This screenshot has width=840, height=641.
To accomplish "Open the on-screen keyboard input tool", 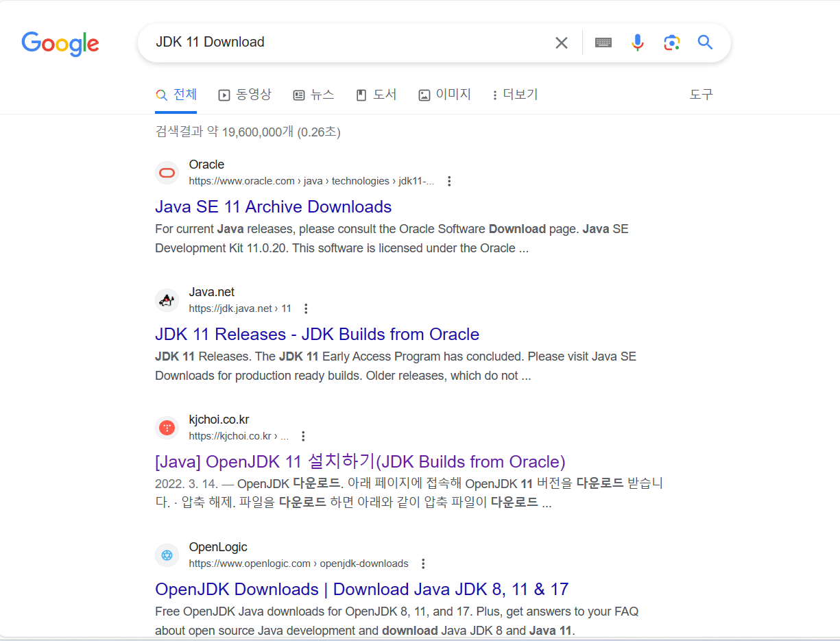I will (603, 43).
